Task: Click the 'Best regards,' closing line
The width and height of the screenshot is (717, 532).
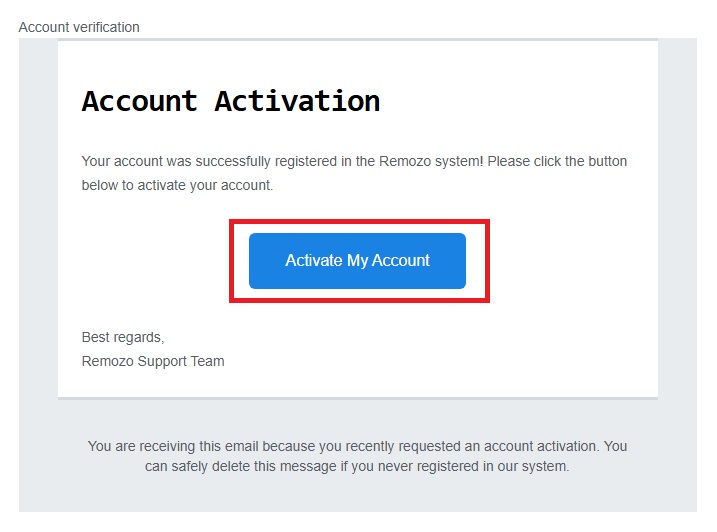Action: click(123, 337)
